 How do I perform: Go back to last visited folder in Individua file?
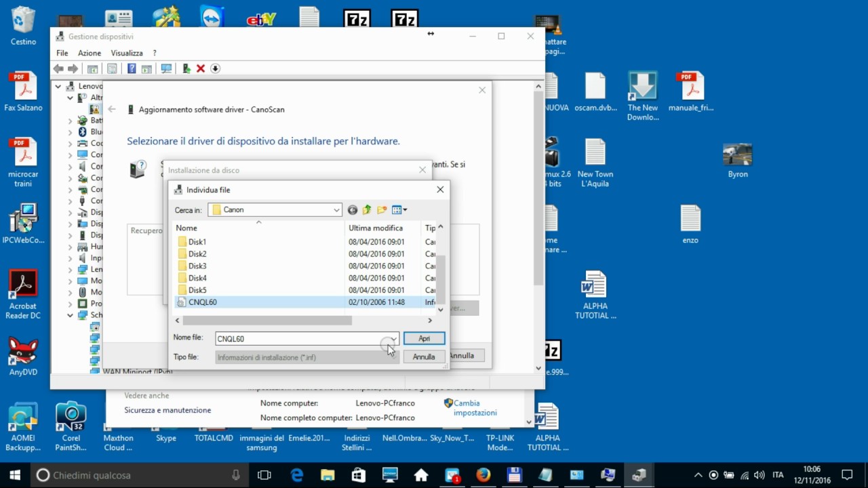[352, 210]
